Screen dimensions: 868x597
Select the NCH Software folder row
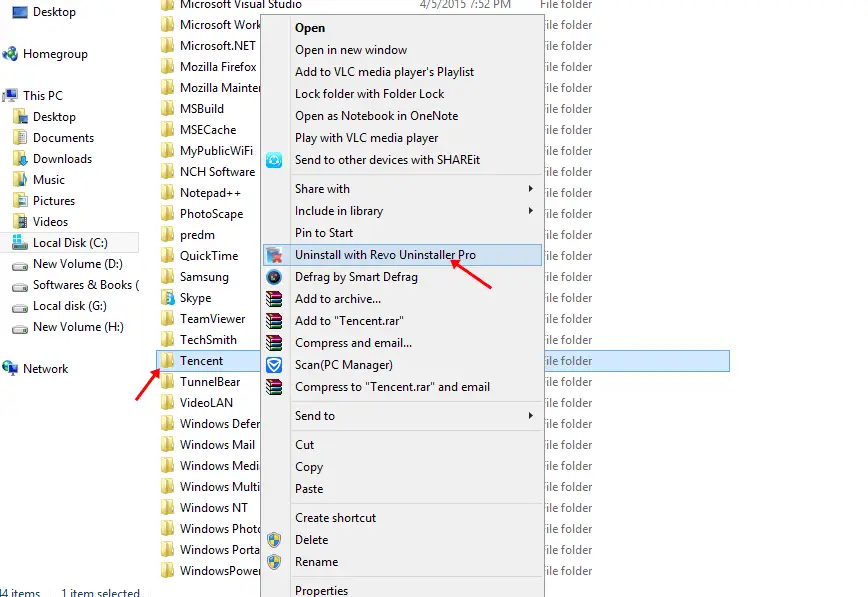click(x=218, y=172)
